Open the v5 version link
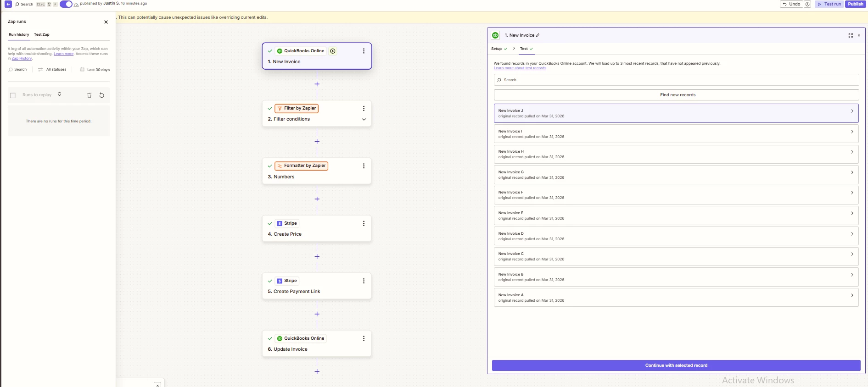 tap(76, 4)
